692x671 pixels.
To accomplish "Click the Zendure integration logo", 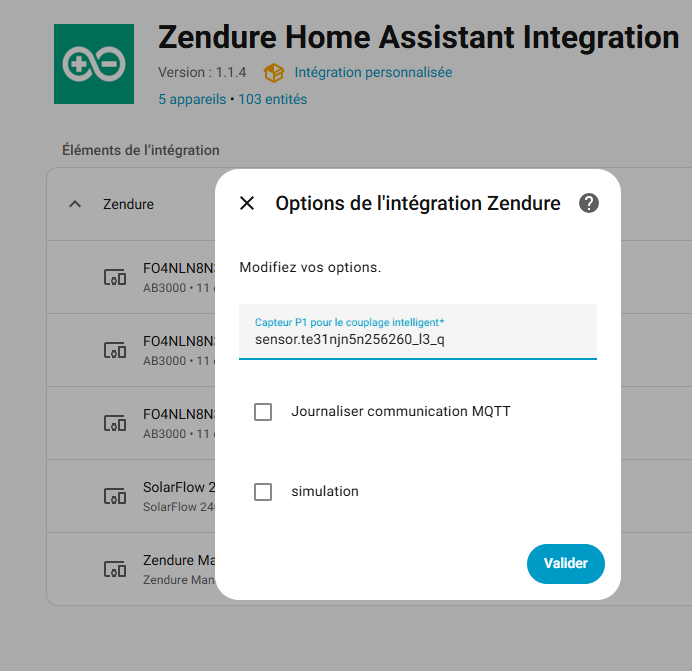I will 94,64.
